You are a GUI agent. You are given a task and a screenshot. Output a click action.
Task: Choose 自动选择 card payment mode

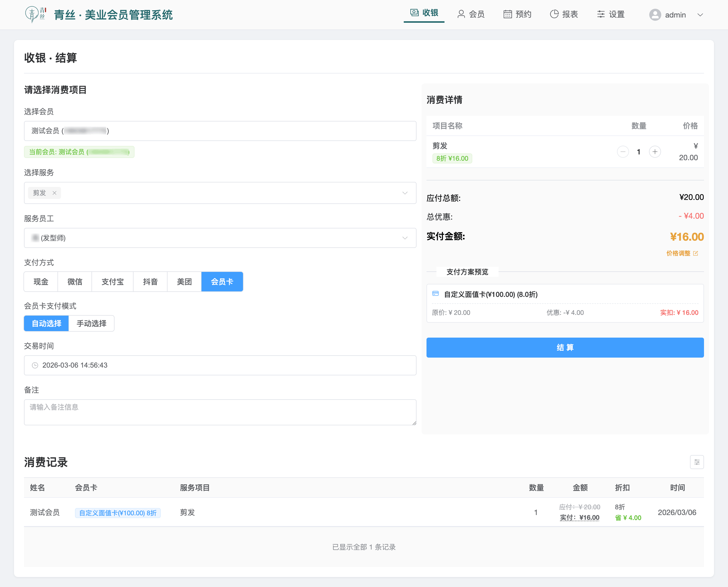[46, 324]
